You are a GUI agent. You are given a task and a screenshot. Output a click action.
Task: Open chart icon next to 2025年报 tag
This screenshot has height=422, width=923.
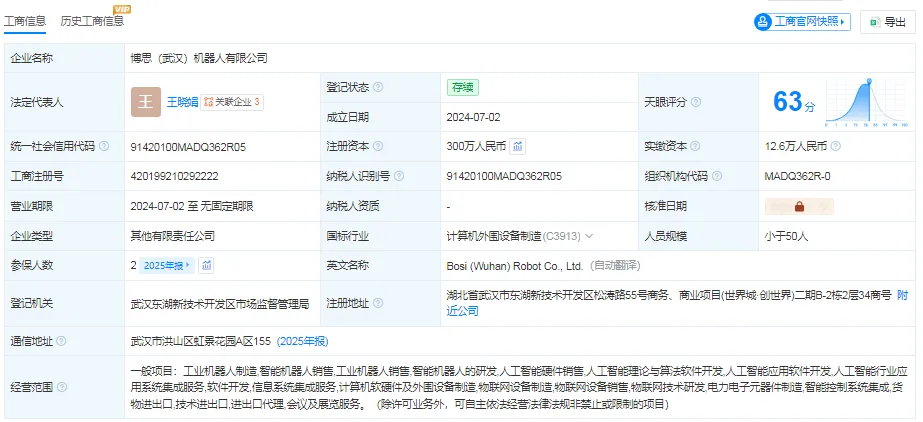pos(206,265)
